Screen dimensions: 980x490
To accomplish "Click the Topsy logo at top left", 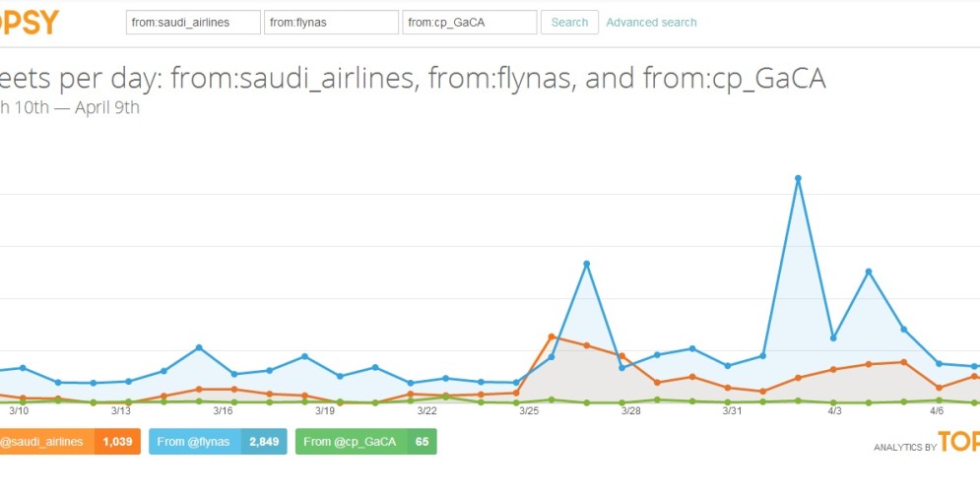I will tap(29, 23).
